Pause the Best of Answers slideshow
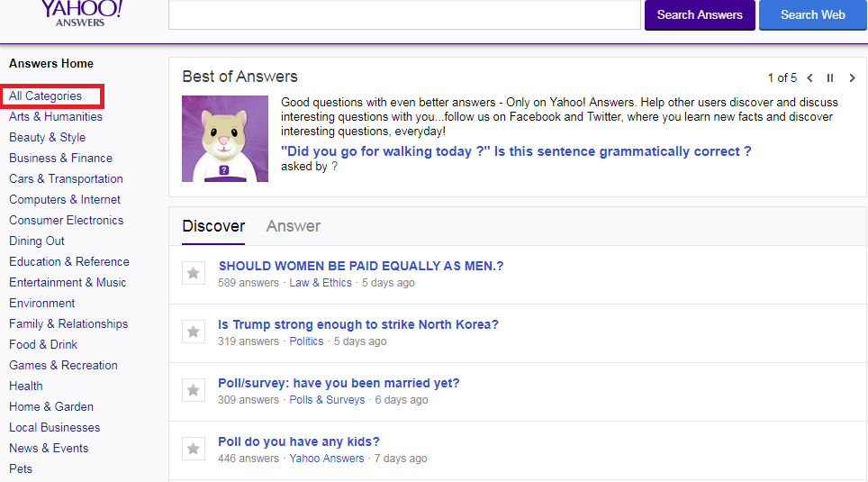 (x=830, y=78)
